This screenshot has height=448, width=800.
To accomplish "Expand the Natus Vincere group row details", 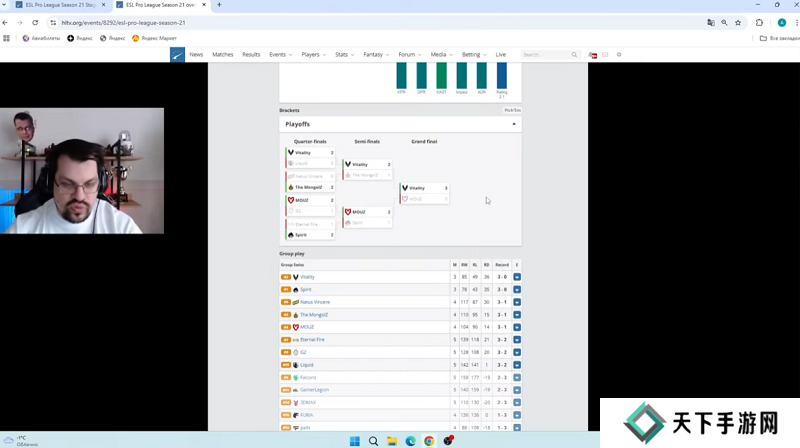I will coord(517,302).
